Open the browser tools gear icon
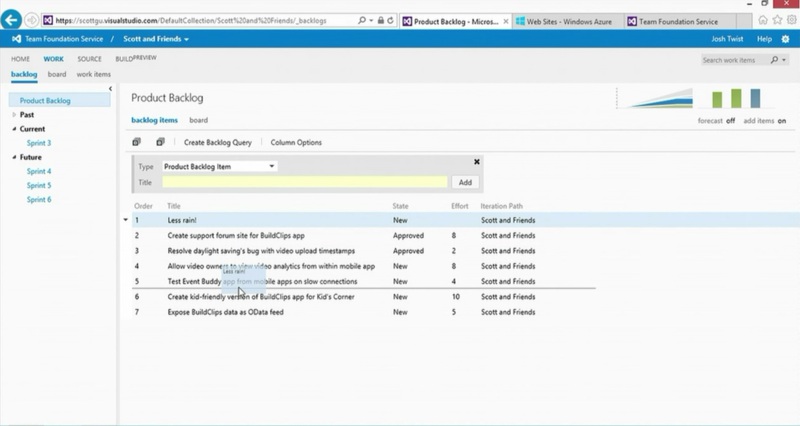This screenshot has width=800, height=426. click(791, 20)
